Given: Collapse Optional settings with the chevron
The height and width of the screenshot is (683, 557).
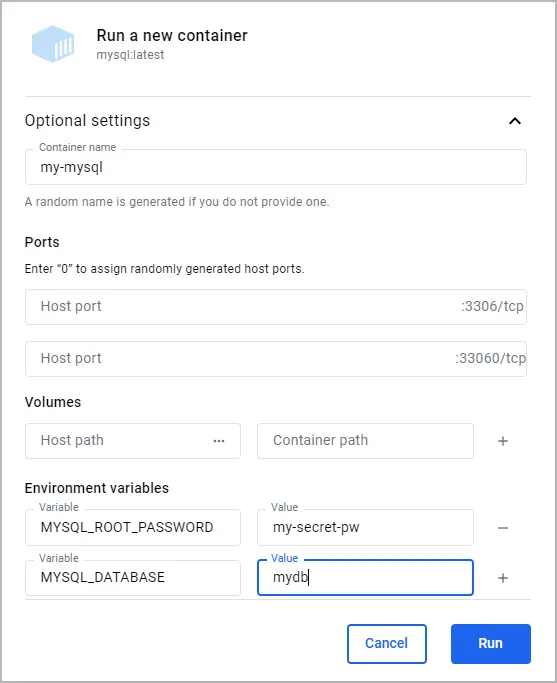Looking at the screenshot, I should click(515, 121).
